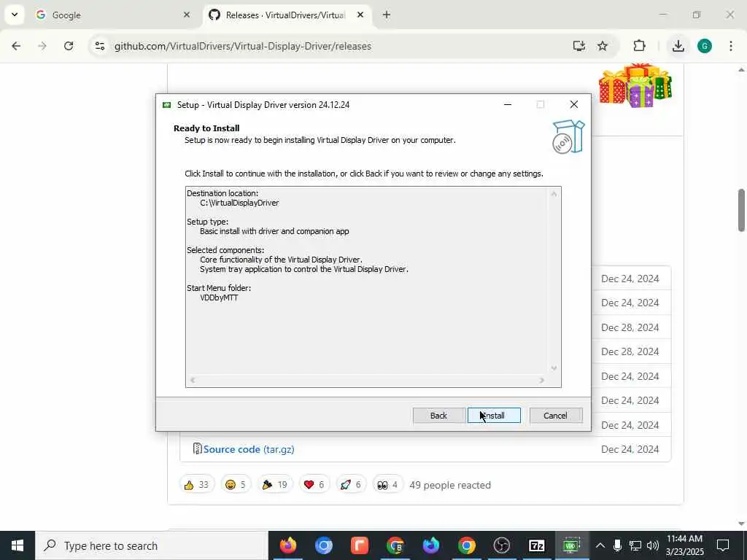
Task: Click the party popper reaction with 19
Action: [275, 485]
